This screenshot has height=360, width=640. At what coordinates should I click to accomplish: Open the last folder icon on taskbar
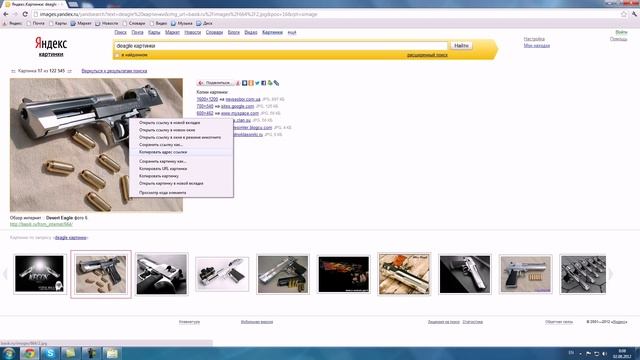111,353
